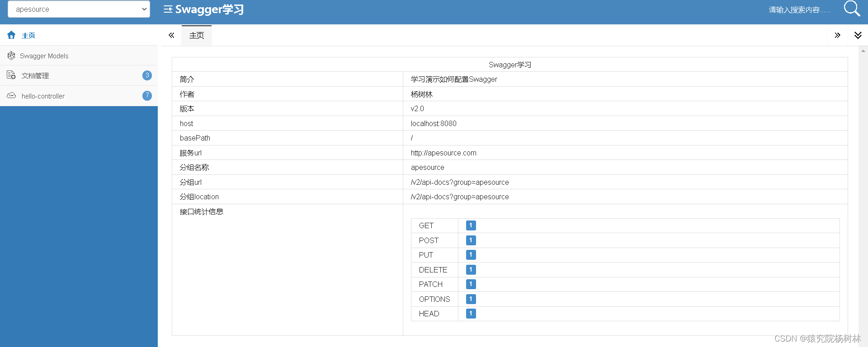This screenshot has width=868, height=347.
Task: Click the 接口统计信息 label
Action: (201, 211)
